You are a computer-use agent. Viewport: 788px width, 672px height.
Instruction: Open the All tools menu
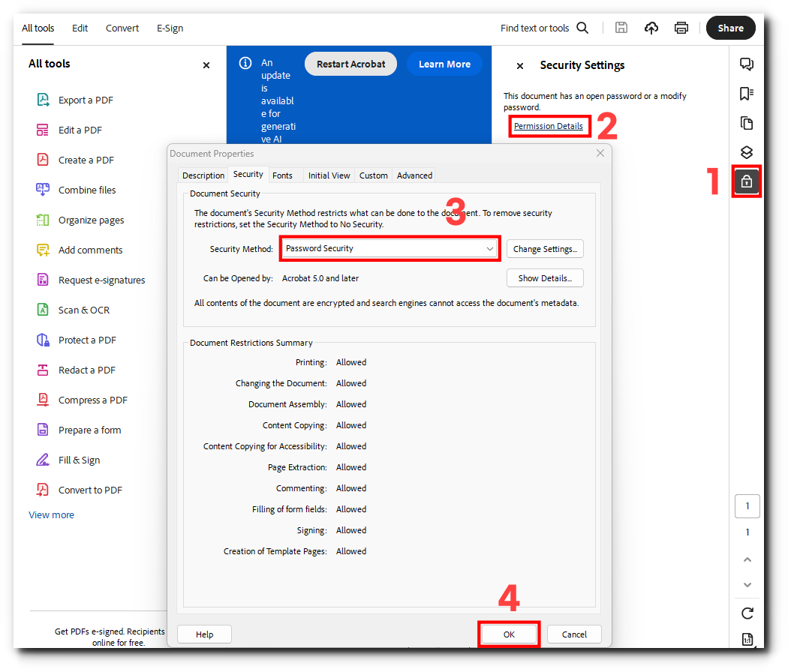coord(38,28)
